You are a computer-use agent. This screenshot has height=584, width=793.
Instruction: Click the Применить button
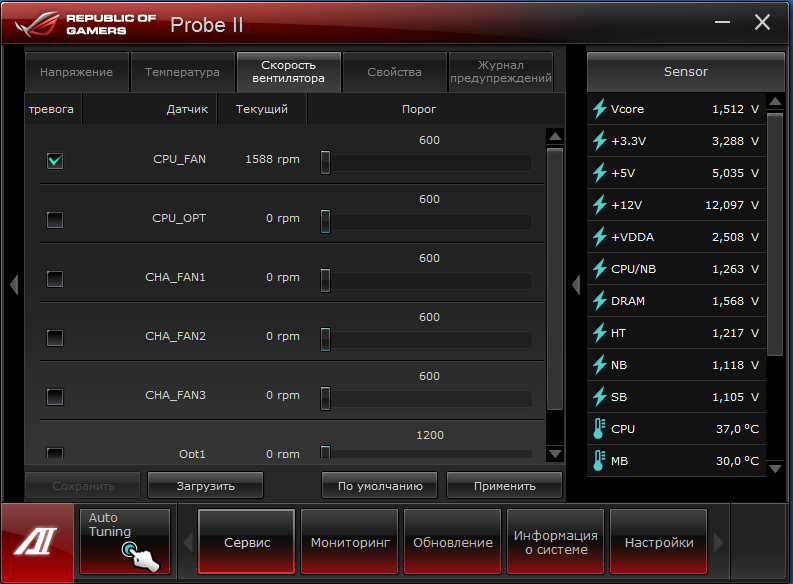coord(504,485)
